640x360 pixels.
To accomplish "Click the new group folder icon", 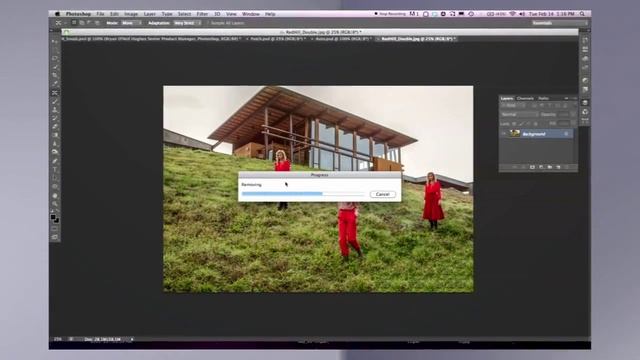I will pyautogui.click(x=549, y=167).
